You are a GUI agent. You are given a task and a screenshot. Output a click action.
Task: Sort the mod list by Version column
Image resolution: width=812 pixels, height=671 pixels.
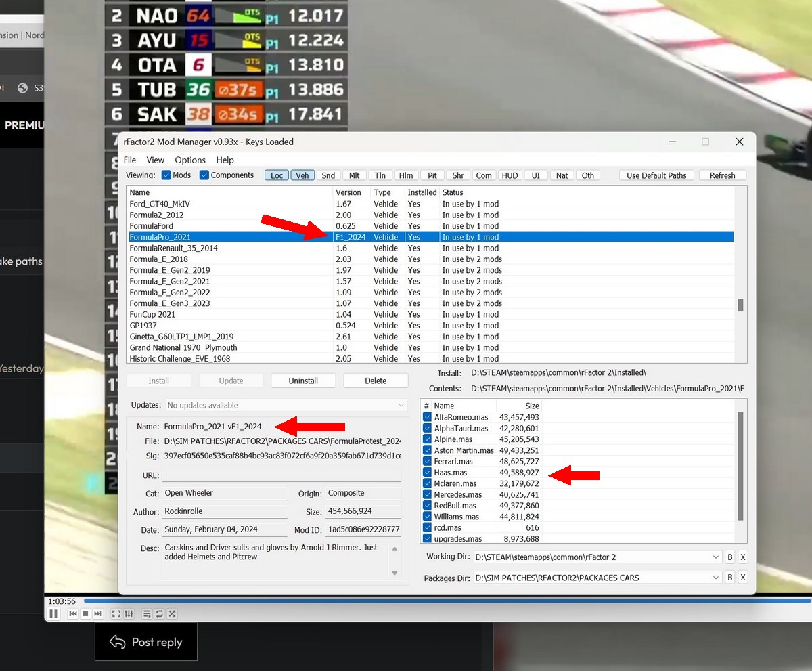click(352, 192)
